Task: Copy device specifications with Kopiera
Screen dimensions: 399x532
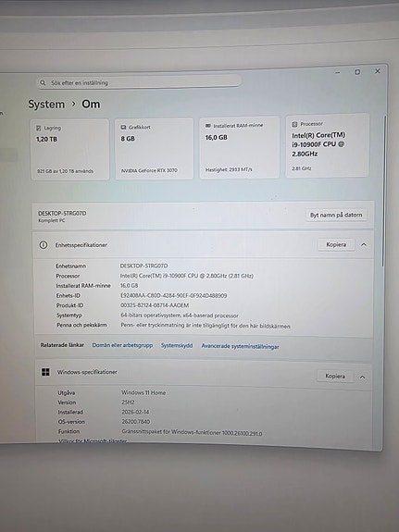Action: 336,244
